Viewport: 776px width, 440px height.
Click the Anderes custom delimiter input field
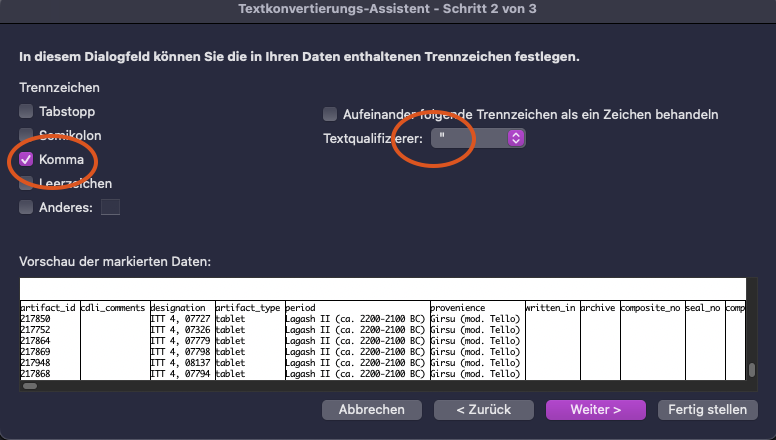[110, 207]
